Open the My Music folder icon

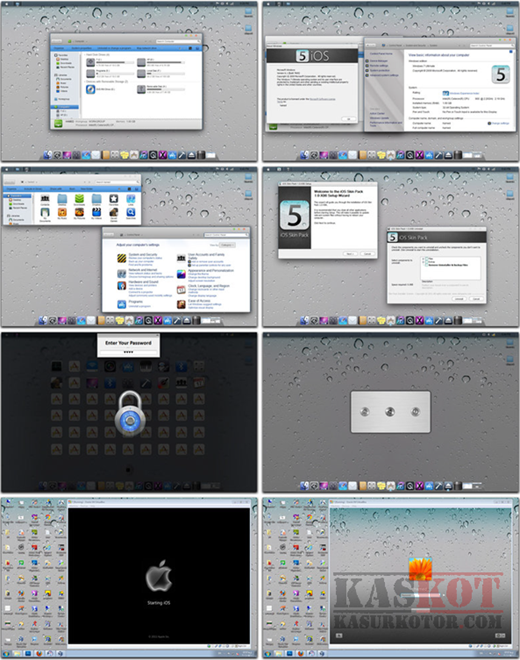[62, 212]
